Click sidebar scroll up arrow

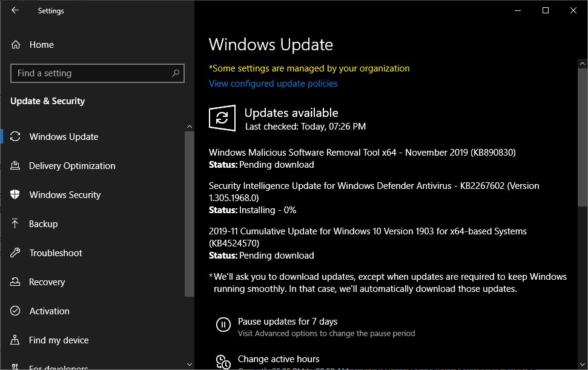pyautogui.click(x=190, y=127)
